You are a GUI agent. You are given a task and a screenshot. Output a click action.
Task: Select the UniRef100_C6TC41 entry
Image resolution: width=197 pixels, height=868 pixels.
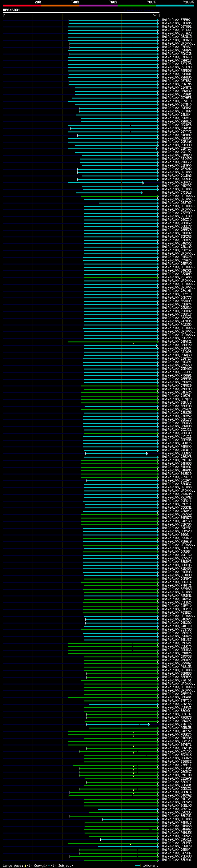[x=176, y=30]
